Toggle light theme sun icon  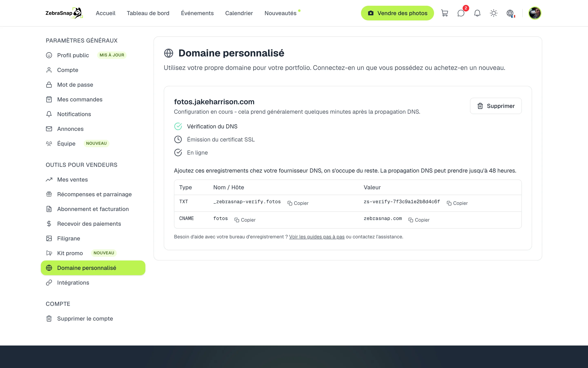[493, 13]
